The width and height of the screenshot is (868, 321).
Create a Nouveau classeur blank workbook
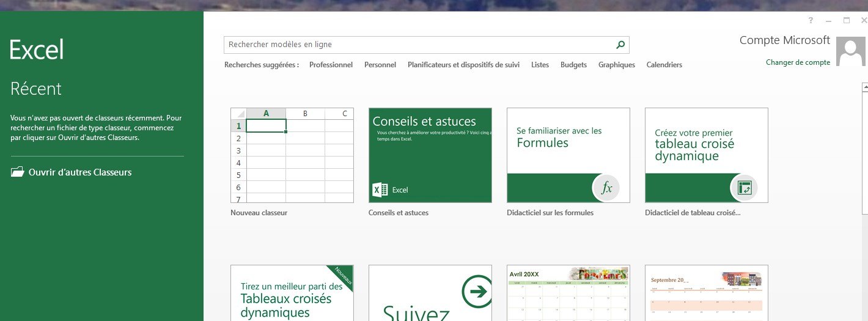click(x=292, y=155)
